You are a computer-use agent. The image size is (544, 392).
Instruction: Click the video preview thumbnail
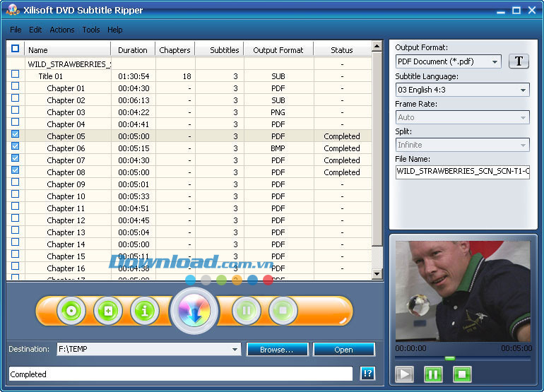click(x=463, y=291)
